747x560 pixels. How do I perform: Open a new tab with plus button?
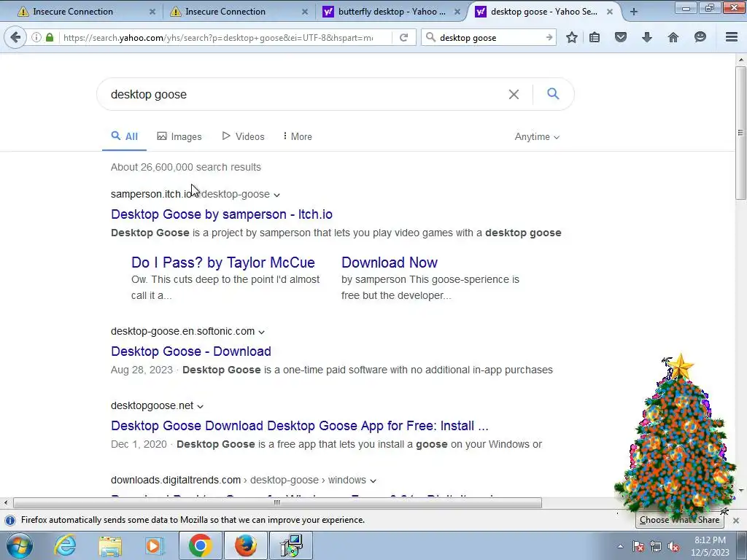(634, 12)
